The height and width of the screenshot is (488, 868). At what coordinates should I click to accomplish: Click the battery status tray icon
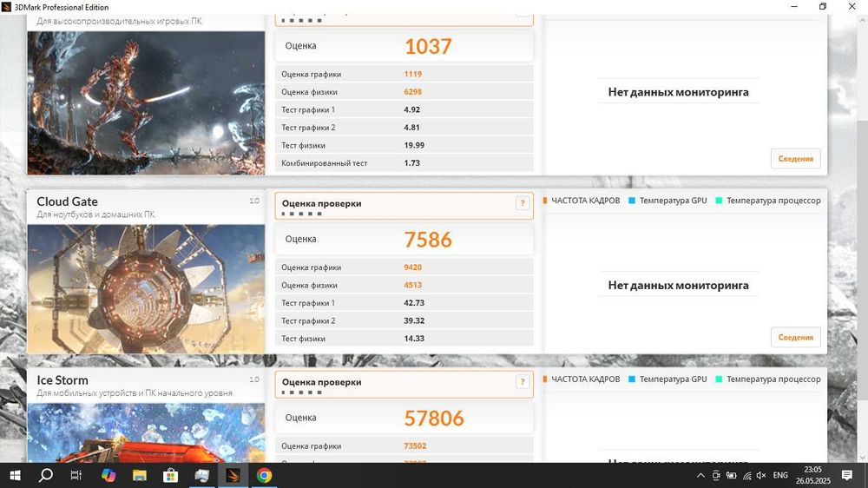731,475
